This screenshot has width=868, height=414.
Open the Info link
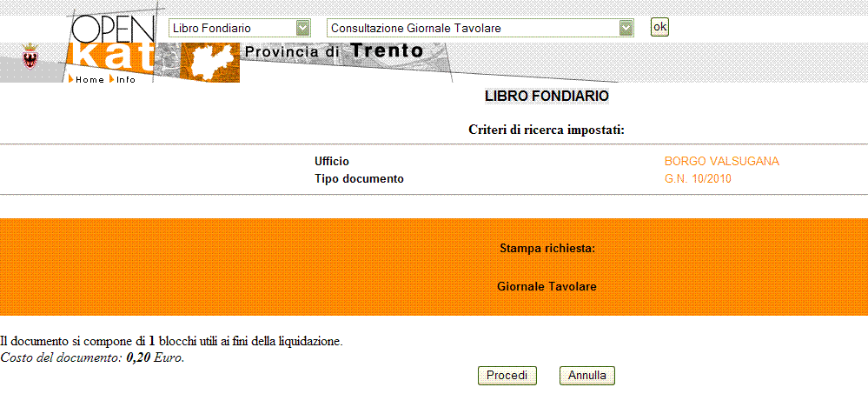(x=126, y=80)
